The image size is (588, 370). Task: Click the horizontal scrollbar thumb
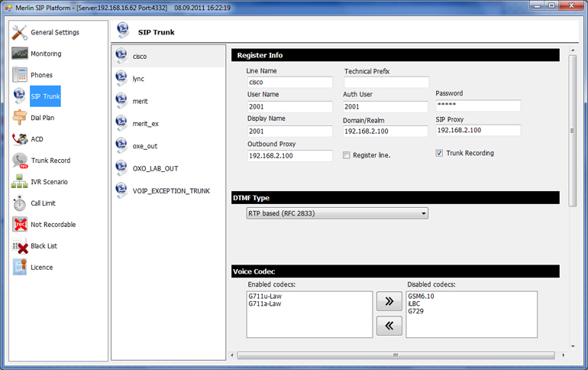coord(396,355)
